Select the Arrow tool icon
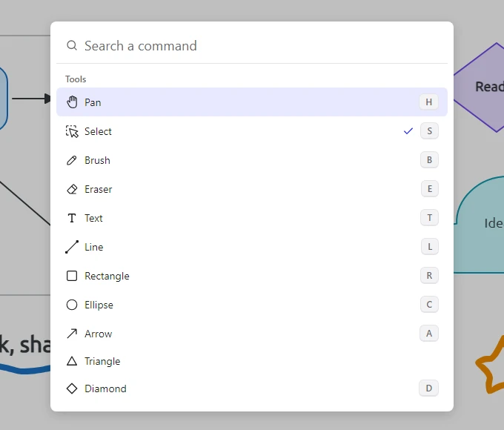 click(72, 334)
